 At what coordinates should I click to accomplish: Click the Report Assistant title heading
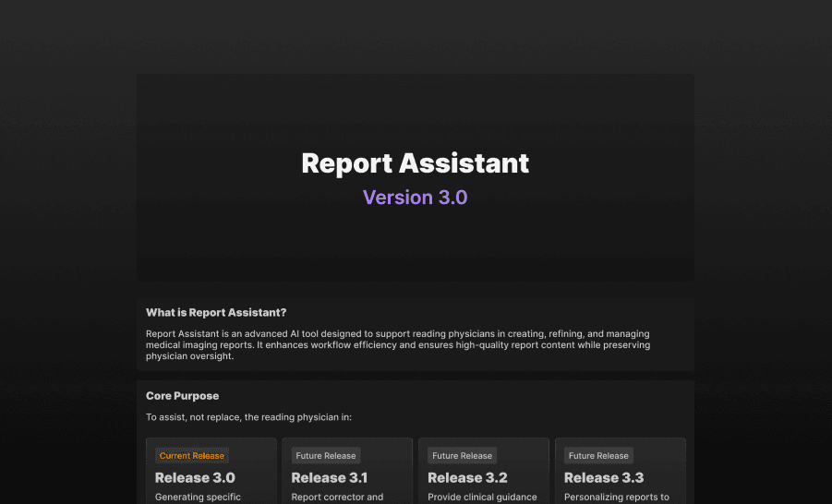pyautogui.click(x=415, y=163)
